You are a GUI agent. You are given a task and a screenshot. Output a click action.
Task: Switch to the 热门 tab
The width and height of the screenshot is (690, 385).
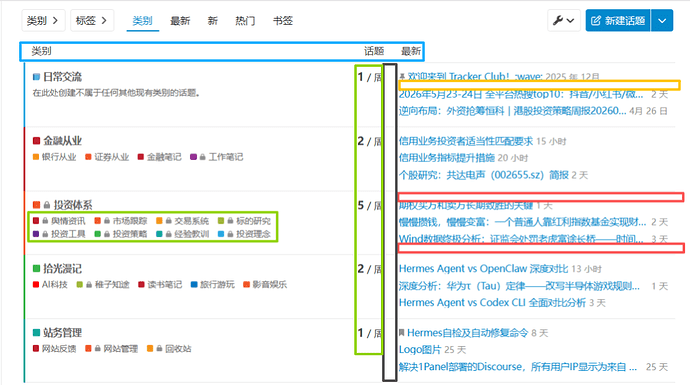coord(245,21)
